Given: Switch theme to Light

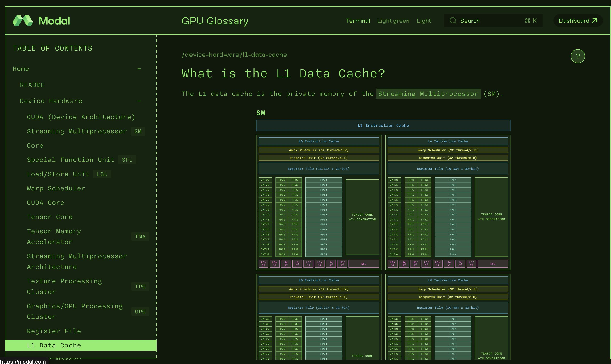Looking at the screenshot, I should tap(424, 21).
